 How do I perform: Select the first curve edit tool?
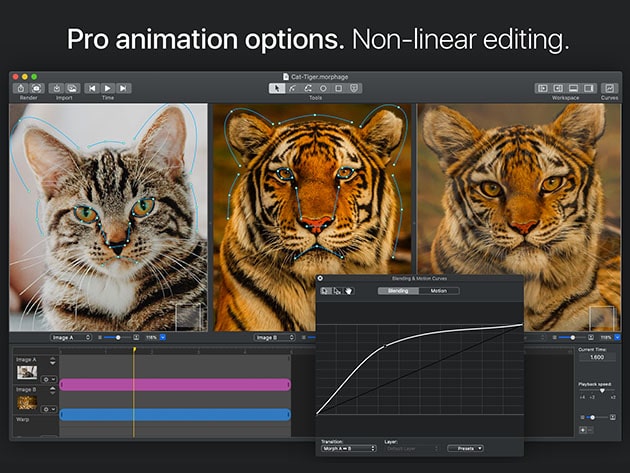[325, 291]
